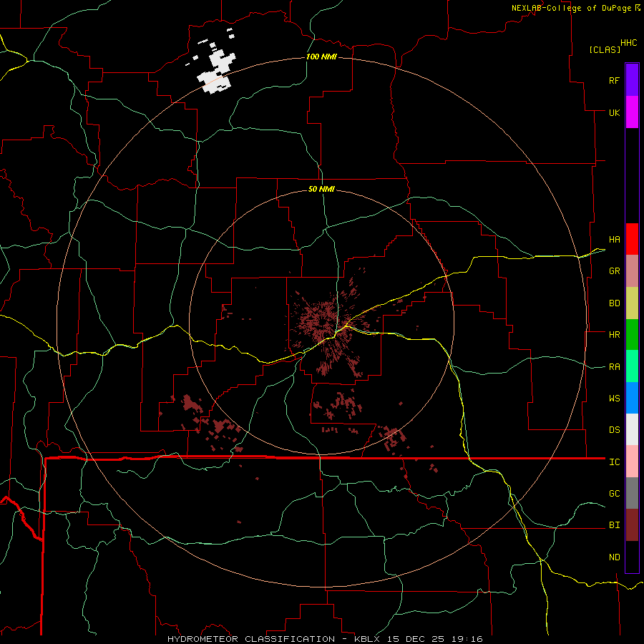
Task: Click the 'BI' legend label
Action: (614, 525)
